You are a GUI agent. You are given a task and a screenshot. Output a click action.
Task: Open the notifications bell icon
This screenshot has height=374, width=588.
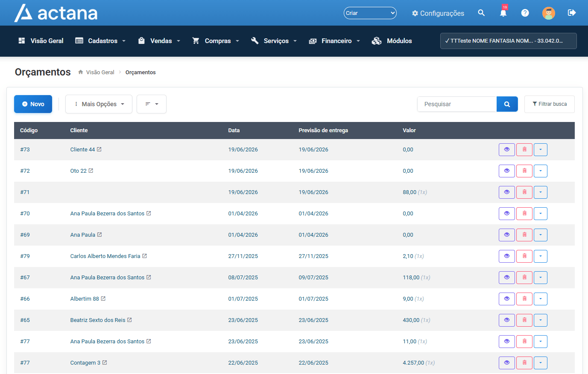[x=503, y=13]
